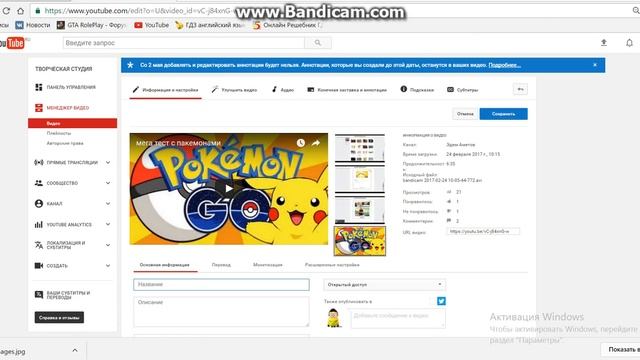Expand the Канал section chevron
The image size is (640, 360).
[108, 203]
